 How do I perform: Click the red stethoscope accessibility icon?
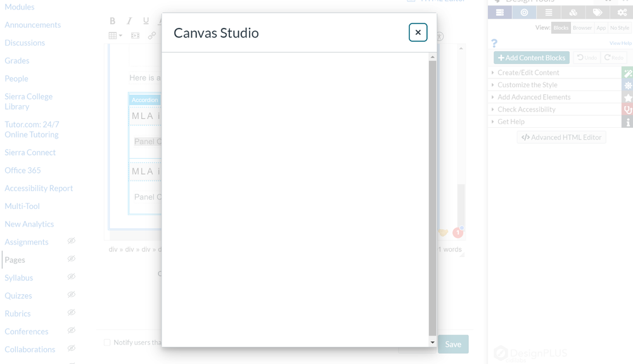click(x=627, y=110)
